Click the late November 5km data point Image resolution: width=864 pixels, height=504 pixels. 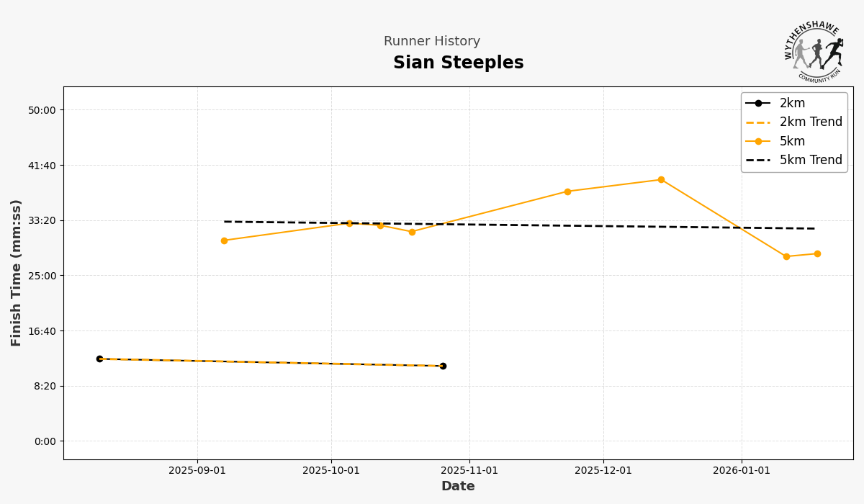(x=567, y=192)
